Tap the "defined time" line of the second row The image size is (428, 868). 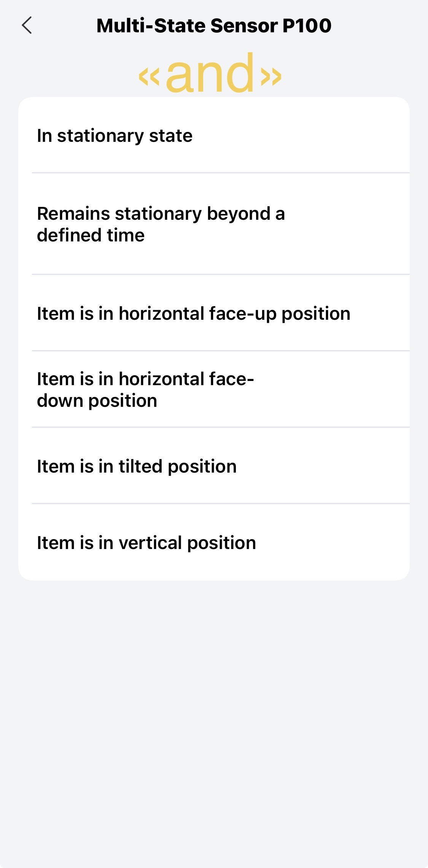[91, 235]
